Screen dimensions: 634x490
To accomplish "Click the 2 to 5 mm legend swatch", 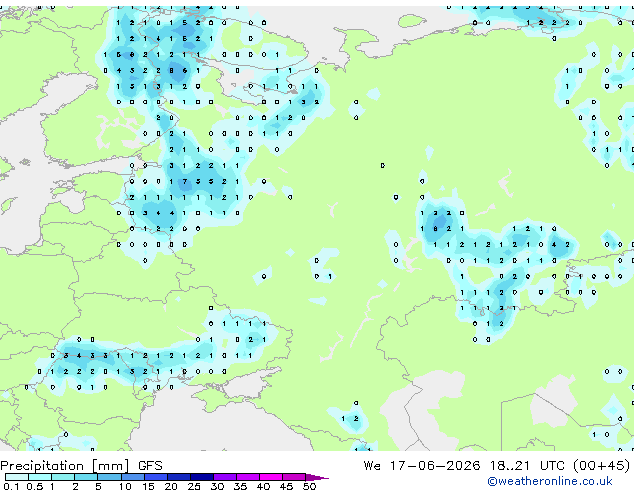I will coord(86,477).
